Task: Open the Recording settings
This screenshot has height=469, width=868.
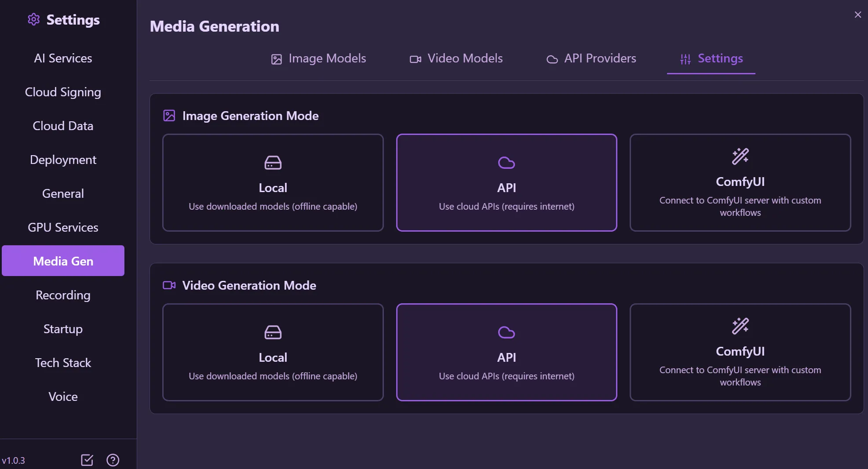Action: 63,295
